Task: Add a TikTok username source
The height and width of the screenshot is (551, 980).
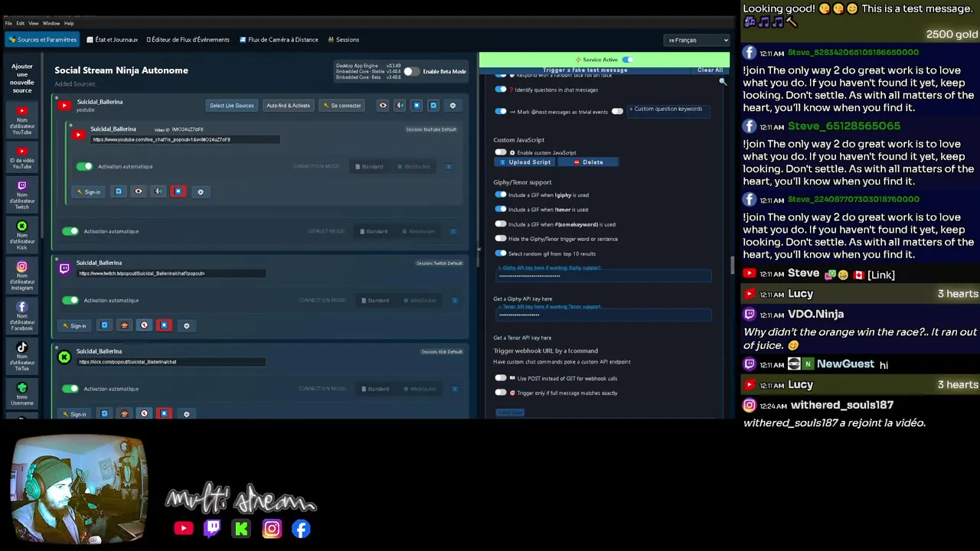Action: tap(21, 357)
